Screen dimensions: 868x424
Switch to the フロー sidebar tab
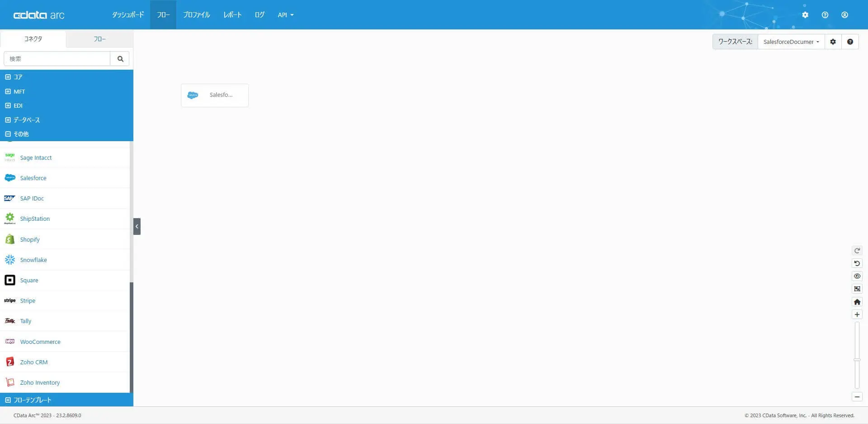[x=99, y=39]
